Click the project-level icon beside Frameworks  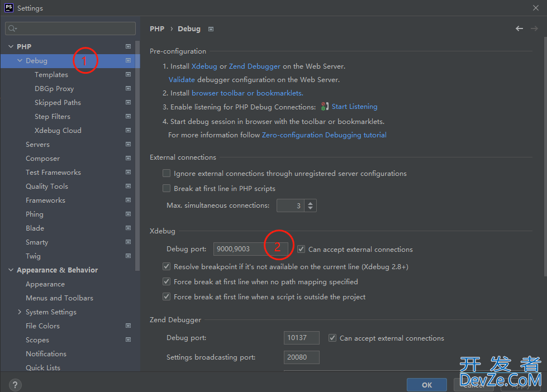[128, 200]
